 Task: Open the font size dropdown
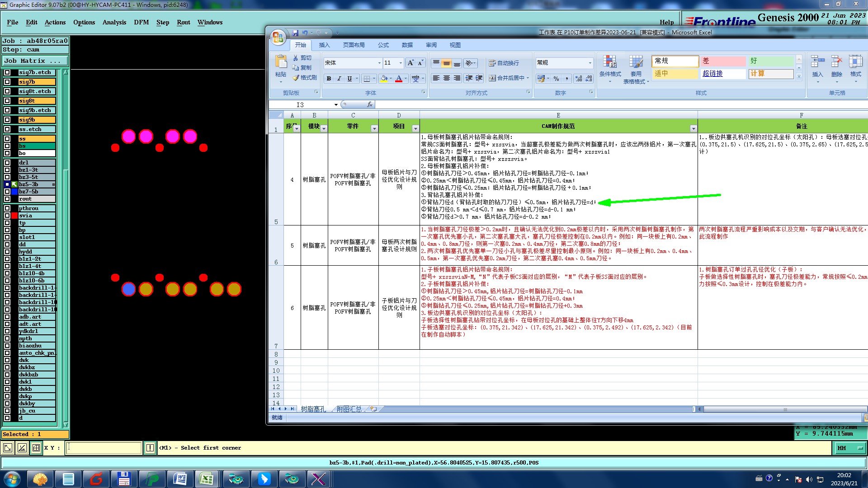point(400,63)
